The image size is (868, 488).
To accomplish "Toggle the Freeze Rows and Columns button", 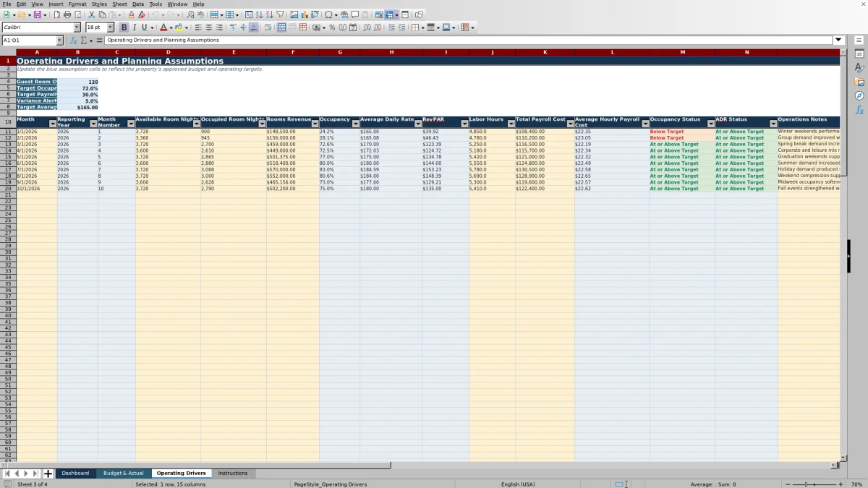I will tap(389, 14).
